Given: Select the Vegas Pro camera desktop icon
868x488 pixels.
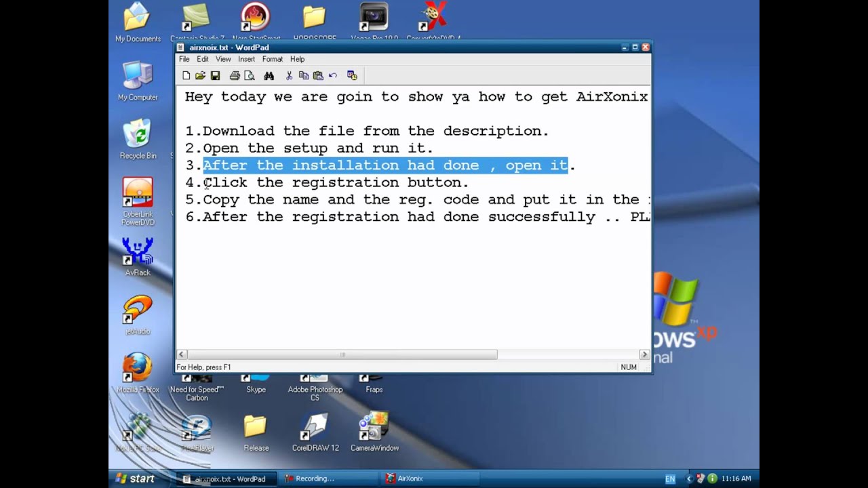Looking at the screenshot, I should tap(374, 20).
